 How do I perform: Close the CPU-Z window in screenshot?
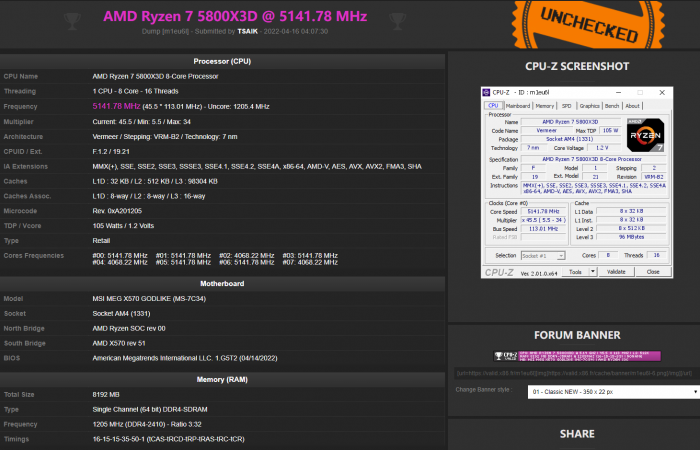pos(661,94)
